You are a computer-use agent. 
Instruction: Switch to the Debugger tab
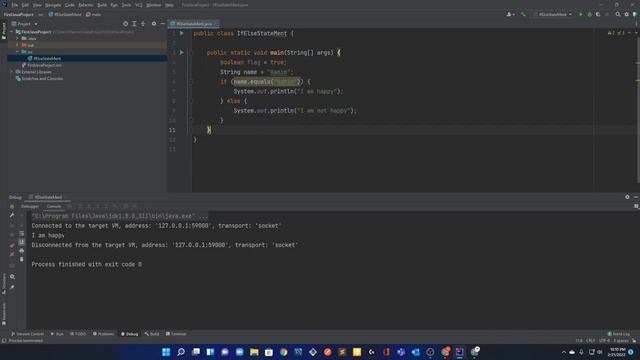[x=30, y=207]
